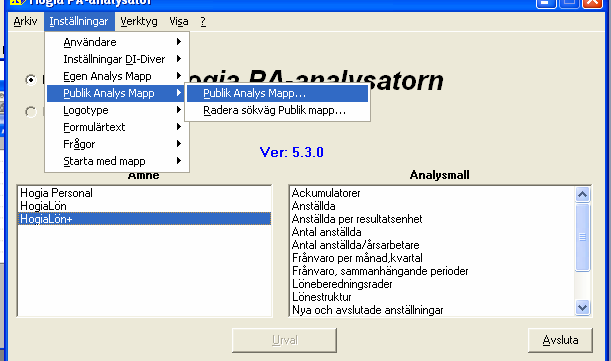The height and width of the screenshot is (361, 611).
Task: Expand Inställningar DI-Diver submenu
Action: click(117, 59)
